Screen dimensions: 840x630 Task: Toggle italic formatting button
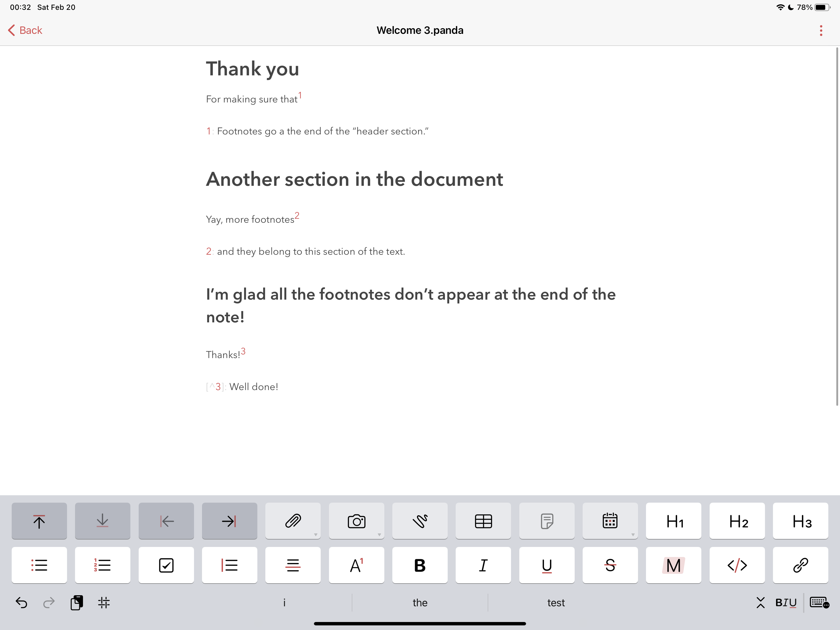point(483,565)
